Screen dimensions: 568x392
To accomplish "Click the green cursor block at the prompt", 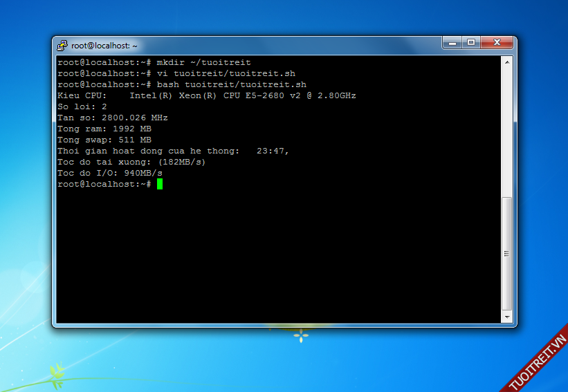I will pos(160,184).
